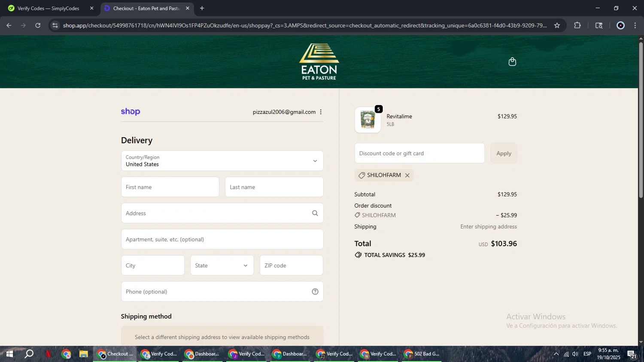Click the pizzazul2006@gmail.com email text
The height and width of the screenshot is (362, 644).
click(x=284, y=112)
